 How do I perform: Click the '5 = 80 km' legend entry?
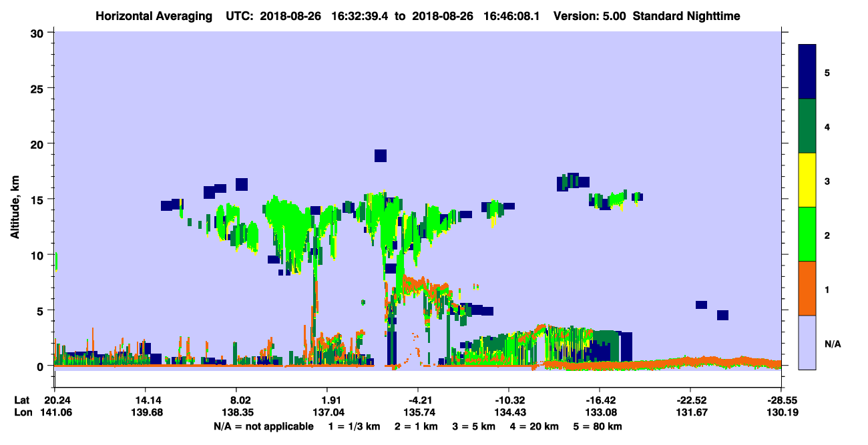[598, 426]
